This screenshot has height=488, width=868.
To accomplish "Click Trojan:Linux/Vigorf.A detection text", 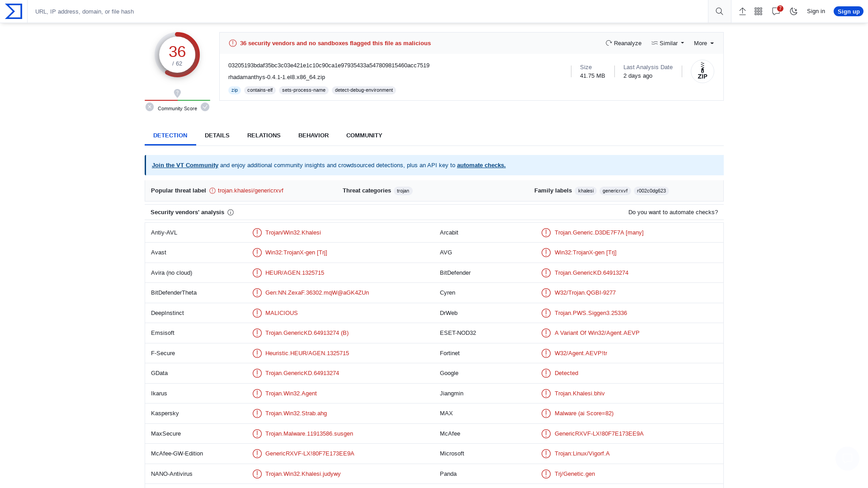I will (x=582, y=454).
